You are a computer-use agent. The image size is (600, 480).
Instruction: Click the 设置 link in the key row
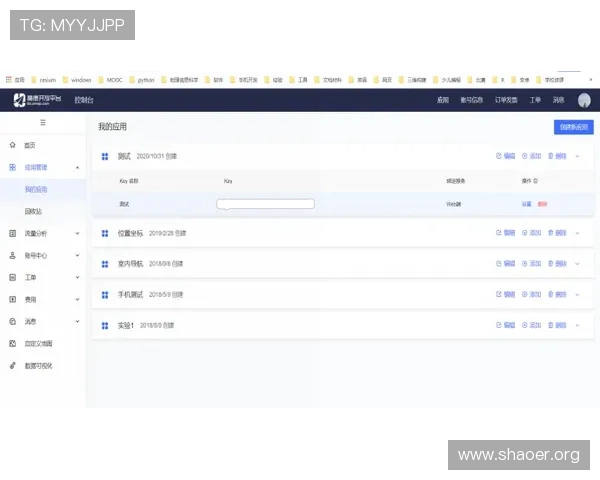click(526, 203)
